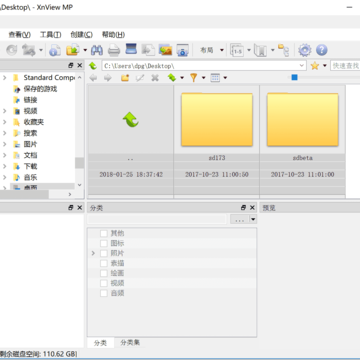360x360 pixels.
Task: Click the ... button in category panel
Action: coord(240,219)
